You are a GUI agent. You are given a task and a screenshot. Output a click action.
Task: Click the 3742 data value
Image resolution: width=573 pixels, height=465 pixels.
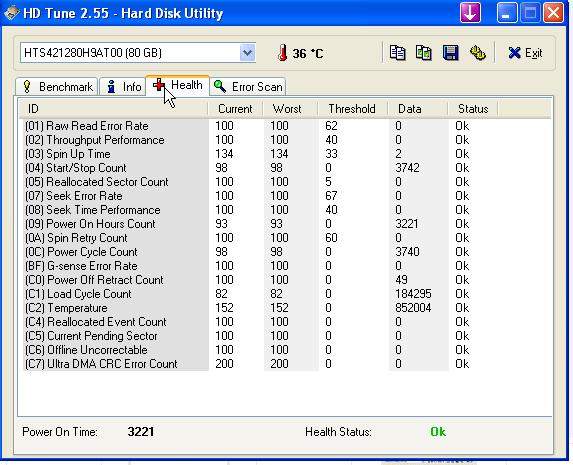(x=407, y=168)
